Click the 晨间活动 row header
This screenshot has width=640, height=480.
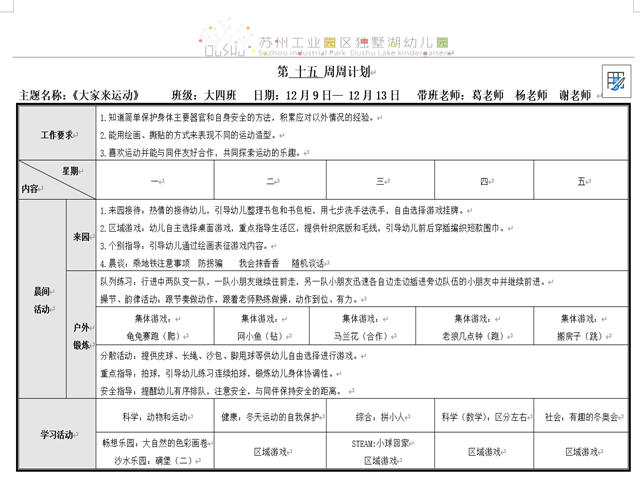coord(42,300)
